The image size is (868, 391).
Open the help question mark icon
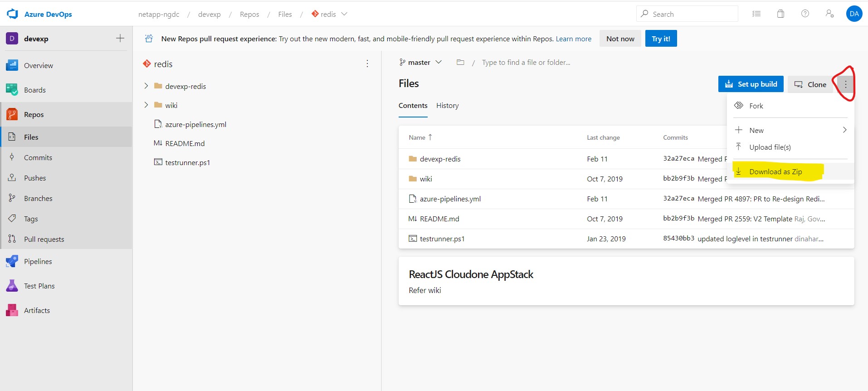805,14
